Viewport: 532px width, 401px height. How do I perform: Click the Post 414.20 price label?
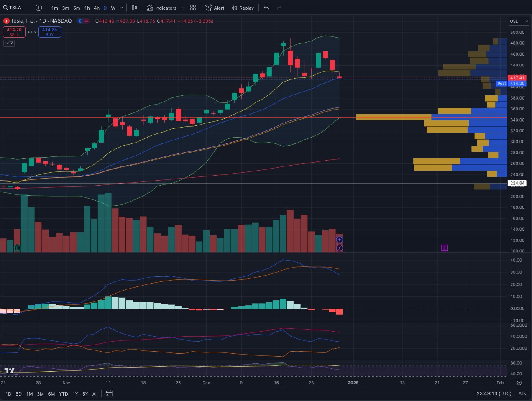[511, 84]
